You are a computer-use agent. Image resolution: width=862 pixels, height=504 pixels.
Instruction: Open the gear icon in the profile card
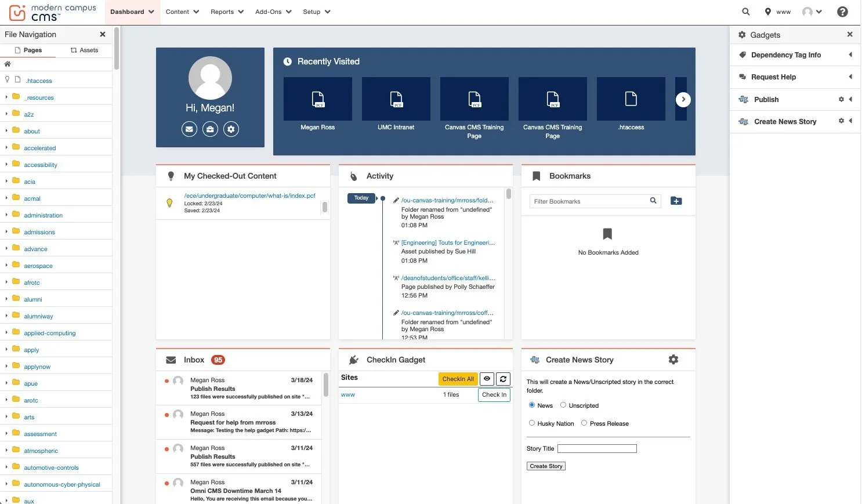pos(231,129)
